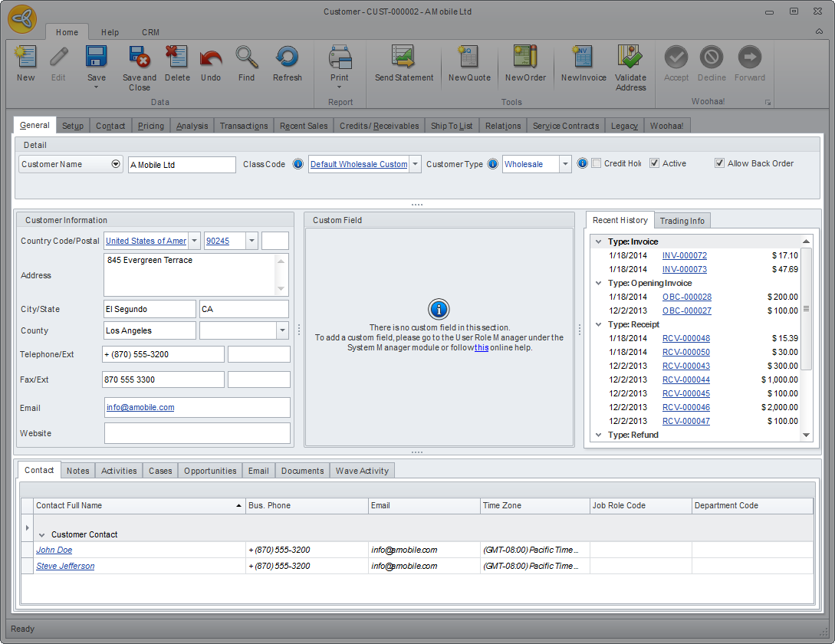Click into the Website input field
Viewport: 835px width, 644px height.
197,433
